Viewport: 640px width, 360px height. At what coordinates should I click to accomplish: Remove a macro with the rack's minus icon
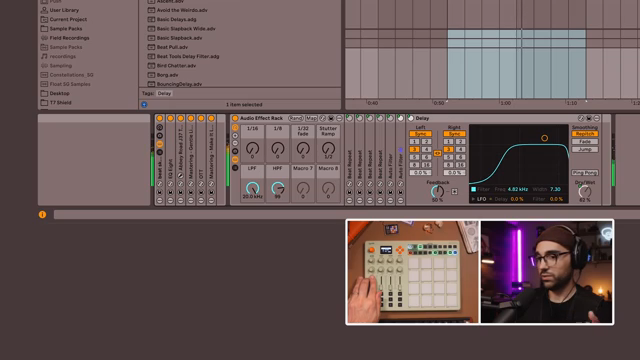(x=235, y=143)
